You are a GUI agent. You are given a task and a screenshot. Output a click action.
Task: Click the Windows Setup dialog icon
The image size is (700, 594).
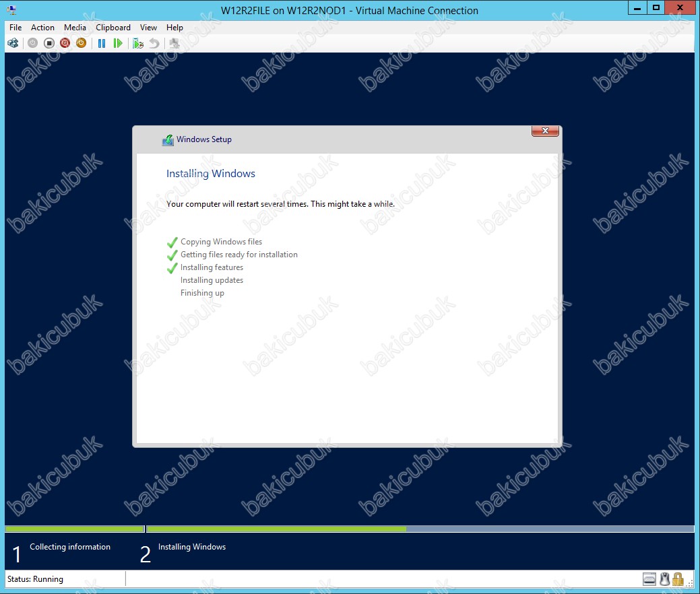click(168, 139)
